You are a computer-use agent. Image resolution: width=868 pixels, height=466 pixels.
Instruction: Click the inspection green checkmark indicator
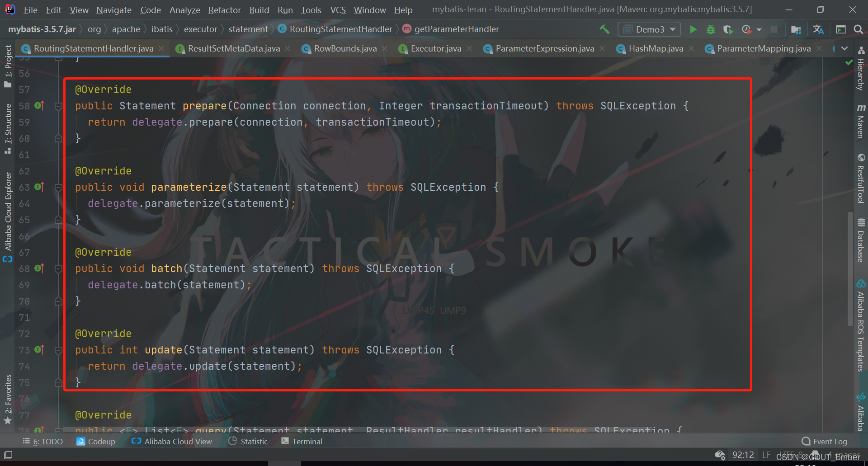click(x=849, y=62)
